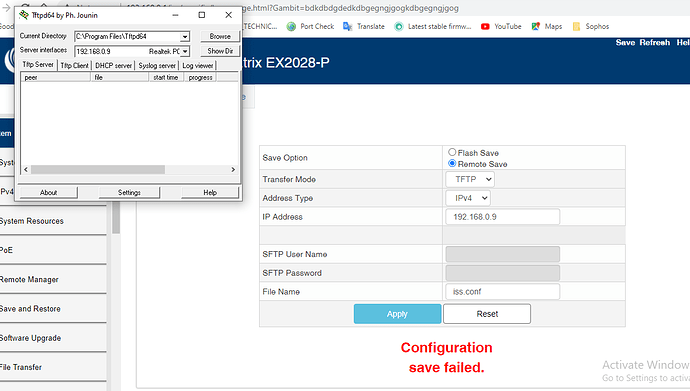Open the YouTube bookmark icon
Viewport: 690px width, 391px height.
pos(485,26)
